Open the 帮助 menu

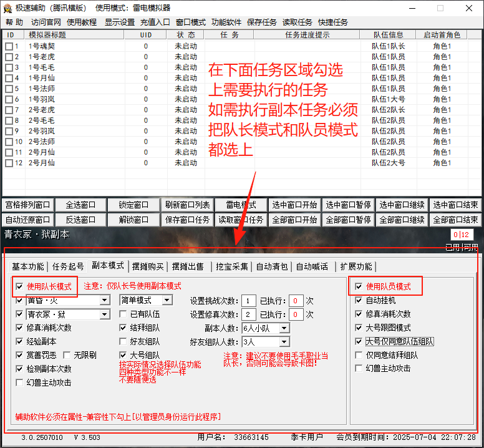[14, 22]
